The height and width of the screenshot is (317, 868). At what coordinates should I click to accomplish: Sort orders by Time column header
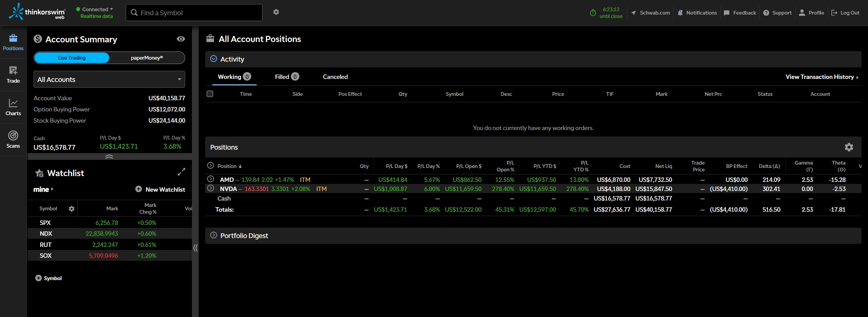[246, 94]
